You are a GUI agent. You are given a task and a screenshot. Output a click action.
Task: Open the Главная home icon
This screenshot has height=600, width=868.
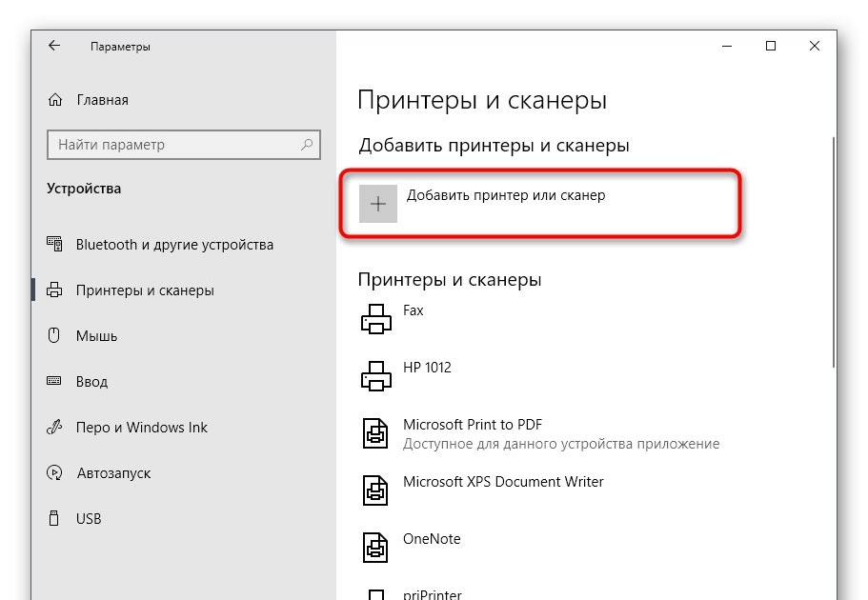tap(55, 100)
